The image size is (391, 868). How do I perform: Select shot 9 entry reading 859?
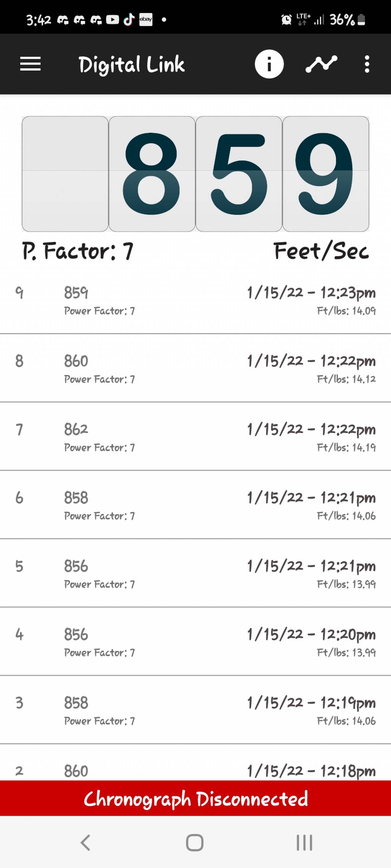(195, 300)
